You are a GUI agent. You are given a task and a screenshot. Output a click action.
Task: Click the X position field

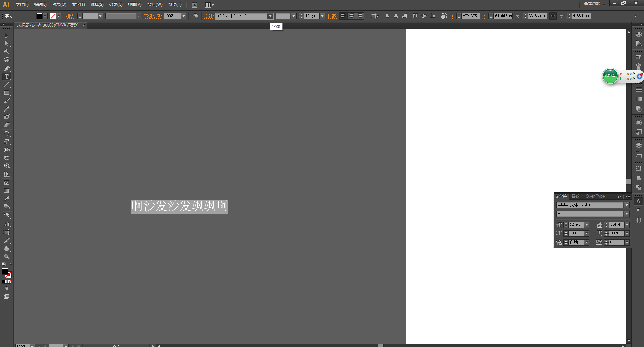470,16
